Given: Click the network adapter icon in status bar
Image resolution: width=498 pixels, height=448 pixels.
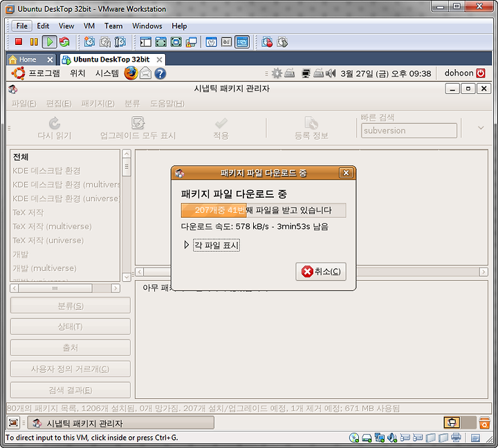Looking at the screenshot, I should pyautogui.click(x=380, y=438).
